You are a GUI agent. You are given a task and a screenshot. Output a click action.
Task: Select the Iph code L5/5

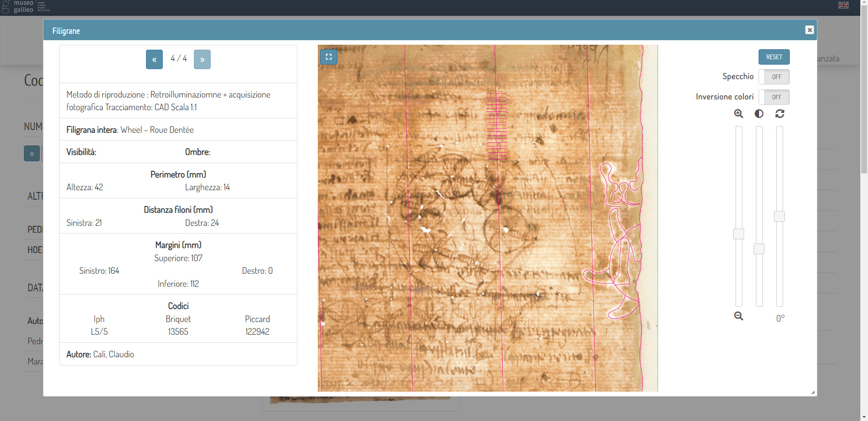click(99, 332)
